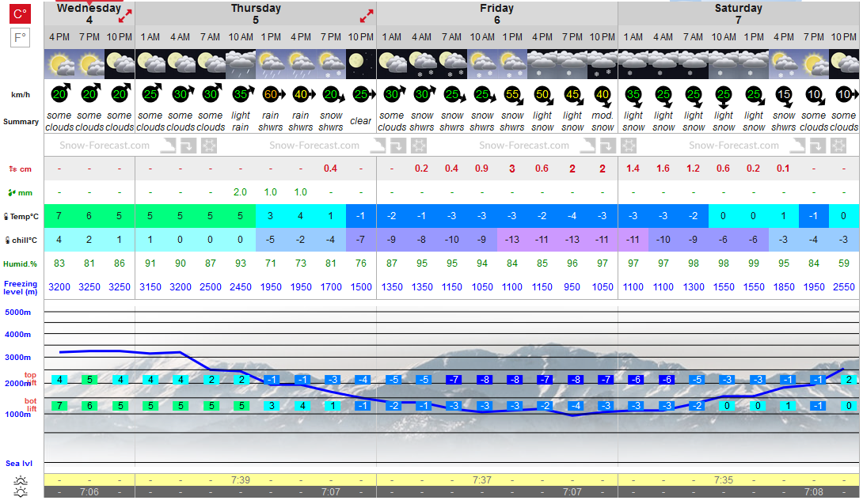This screenshot has height=504, width=863.
Task: Expand the Thursday 5 forecast column
Action: 367,17
